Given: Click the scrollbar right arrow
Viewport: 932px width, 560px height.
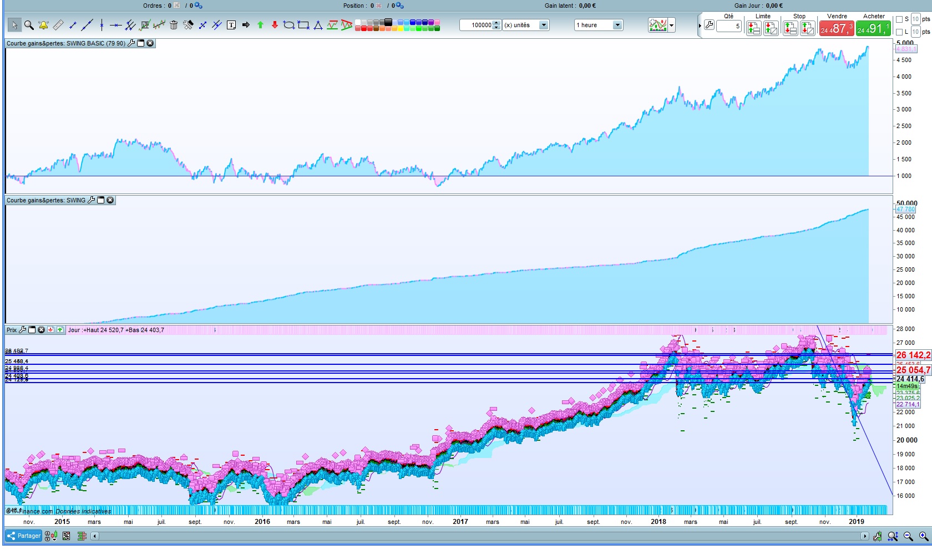Looking at the screenshot, I should tap(864, 536).
